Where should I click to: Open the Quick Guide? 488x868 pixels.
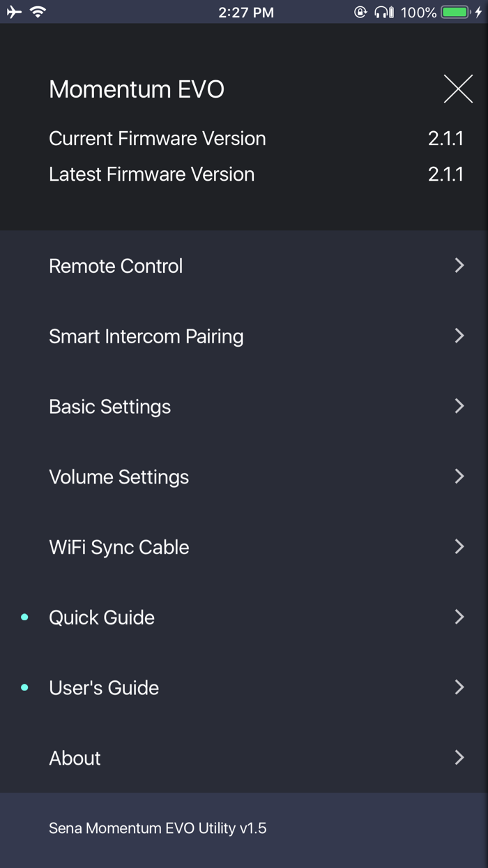pyautogui.click(x=102, y=618)
